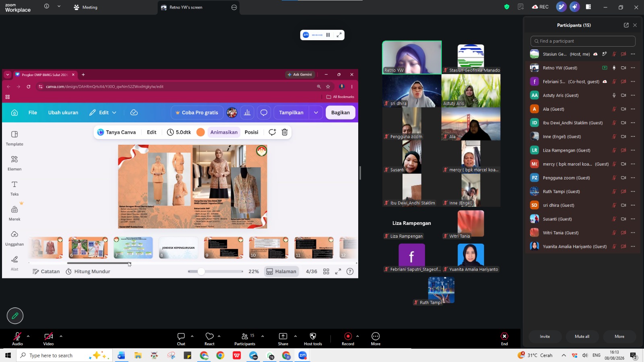Toggle muted mic for Susanti (Guest)

[614, 219]
